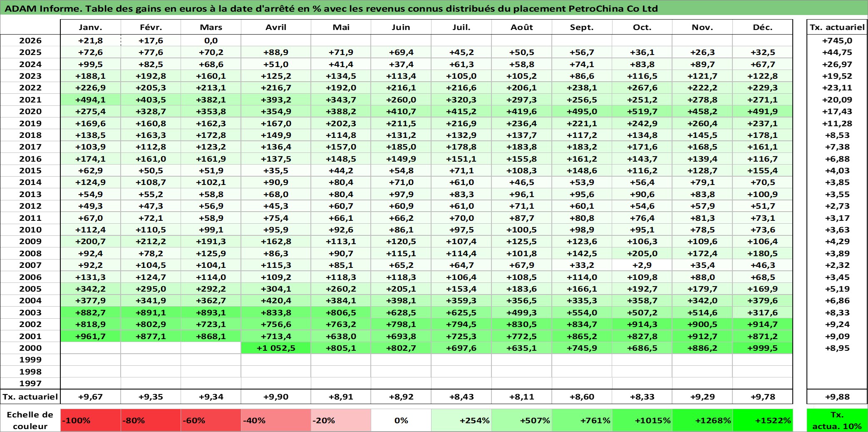
Task: Click the Tx. actuariel bottom row label
Action: (30, 397)
